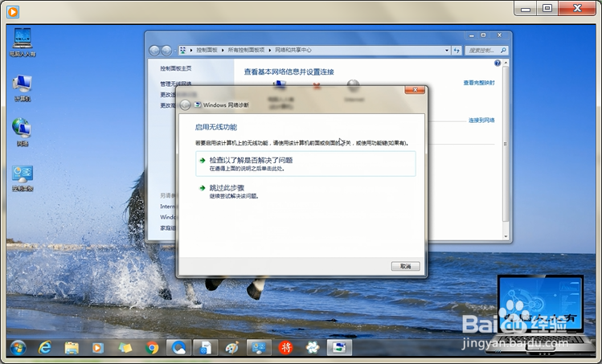Maximize the Control Panel window
The height and width of the screenshot is (364, 602).
[483, 35]
